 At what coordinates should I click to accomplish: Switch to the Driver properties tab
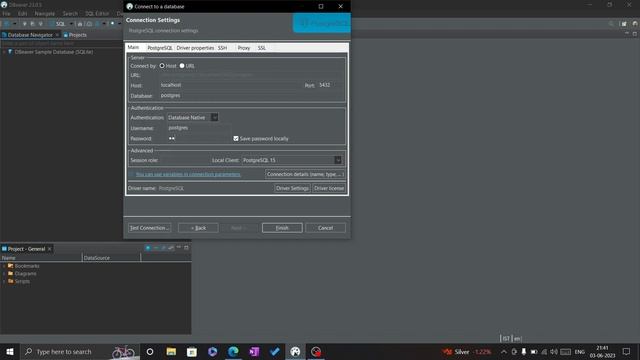point(195,48)
